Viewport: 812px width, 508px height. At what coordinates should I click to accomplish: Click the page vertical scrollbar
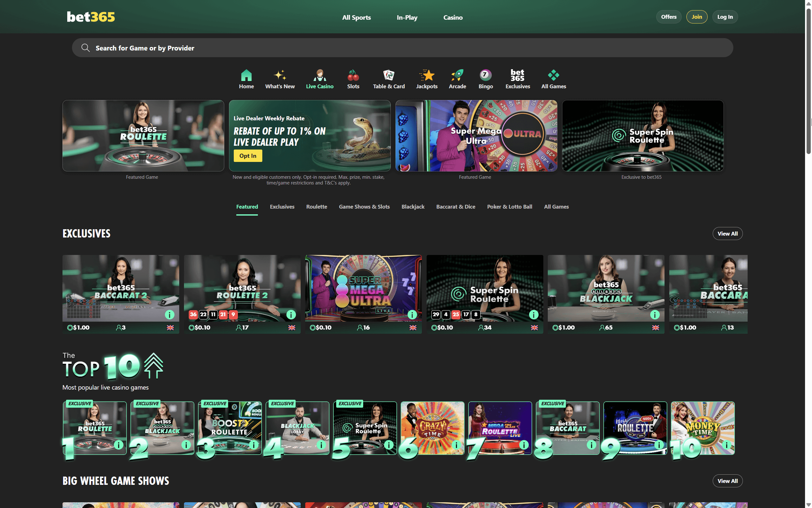[808, 81]
